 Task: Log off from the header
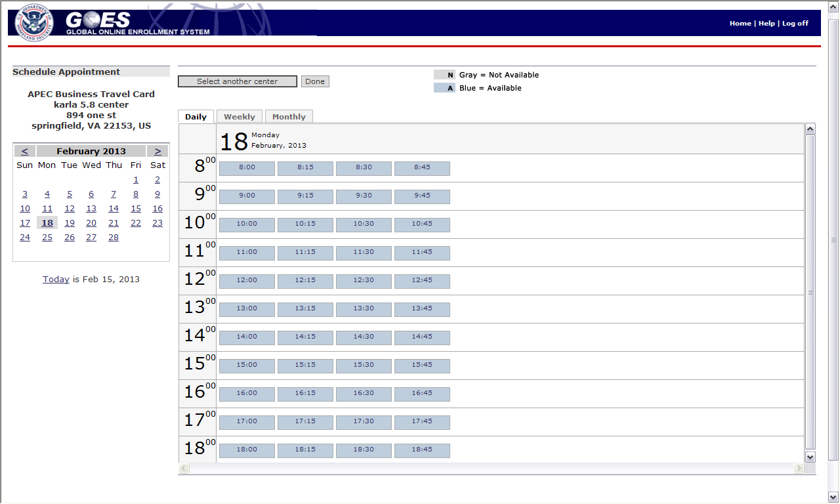point(795,23)
